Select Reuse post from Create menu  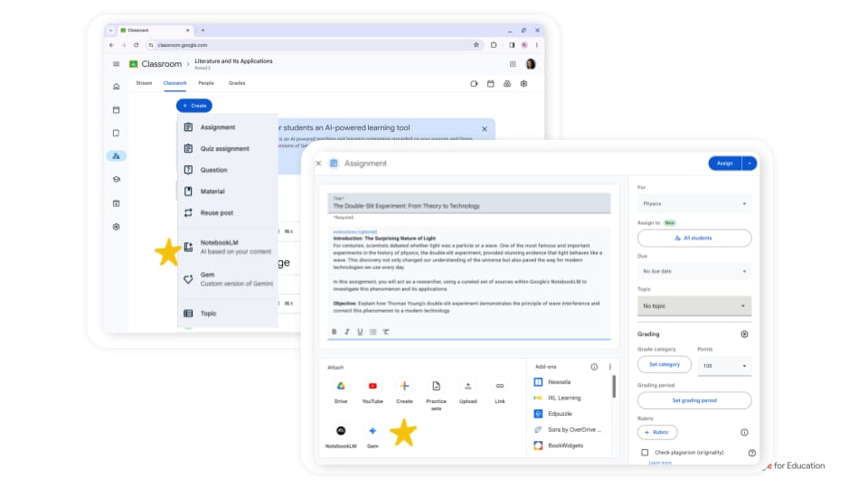[x=228, y=213]
